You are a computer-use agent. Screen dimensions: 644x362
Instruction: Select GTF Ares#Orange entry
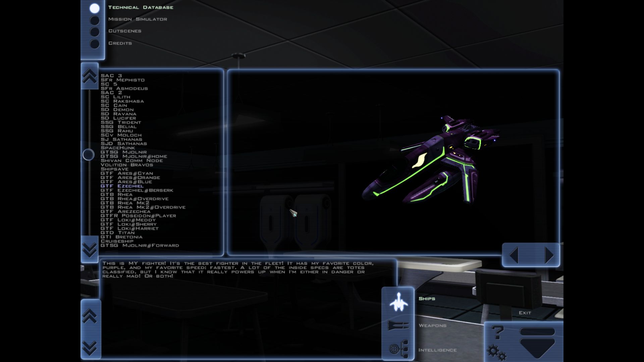[x=130, y=178]
